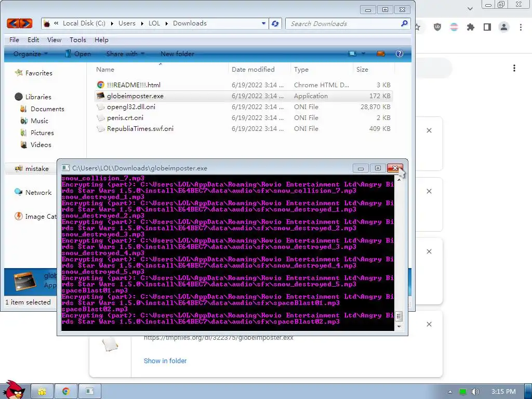This screenshot has width=532, height=399.
Task: Click the Chrome icon beside !!!README!!!.html
Action: click(x=100, y=85)
